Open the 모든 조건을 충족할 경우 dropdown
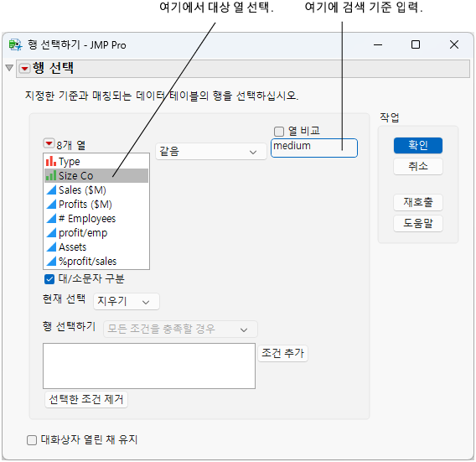This screenshot has height=462, width=476. [x=180, y=329]
